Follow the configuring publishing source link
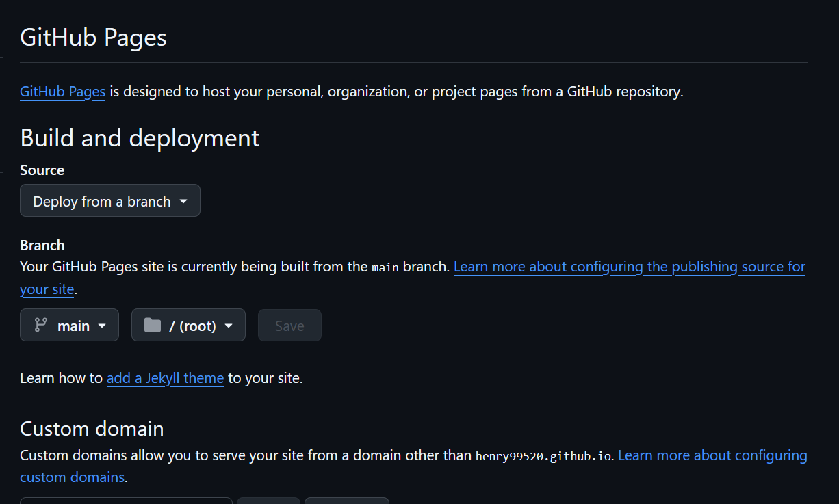The image size is (839, 504). 629,267
